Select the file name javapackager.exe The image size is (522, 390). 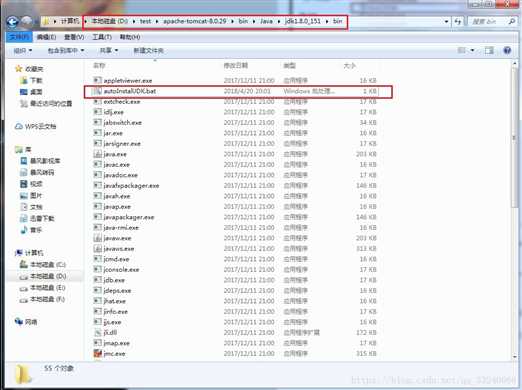(129, 217)
